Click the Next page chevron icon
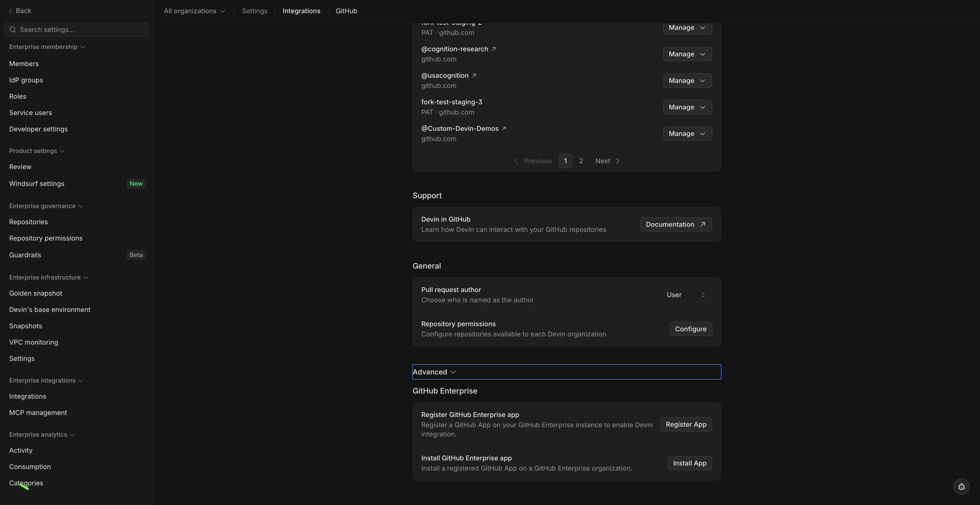This screenshot has height=505, width=980. click(x=617, y=161)
